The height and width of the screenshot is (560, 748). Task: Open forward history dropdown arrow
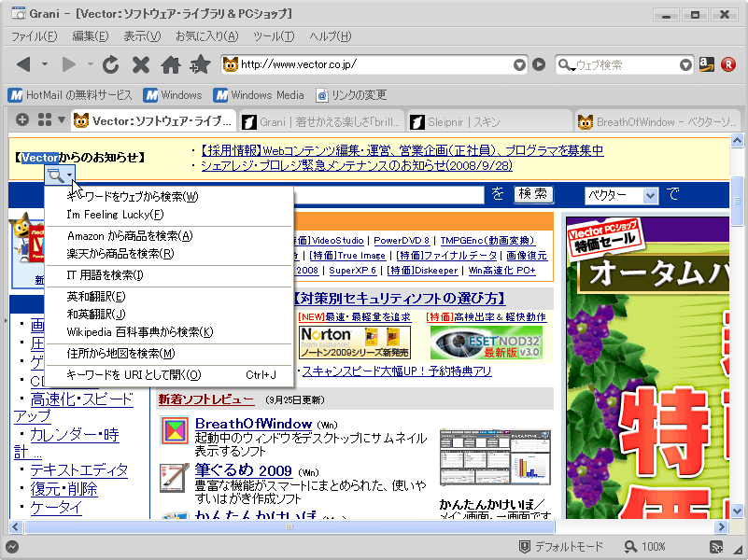[x=91, y=63]
